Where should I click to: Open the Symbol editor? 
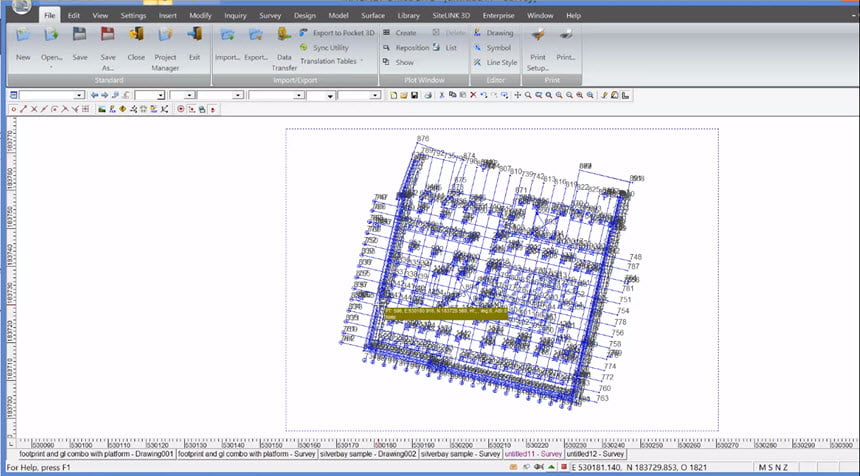click(493, 48)
